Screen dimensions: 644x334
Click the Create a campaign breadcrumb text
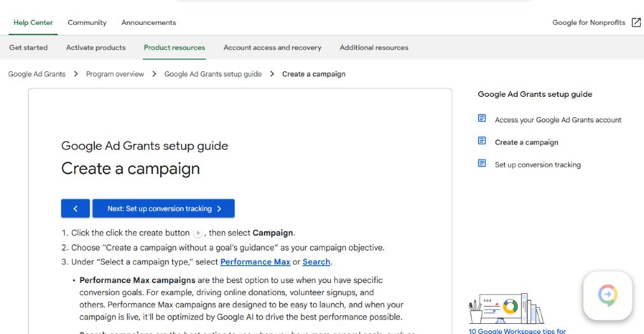[314, 74]
